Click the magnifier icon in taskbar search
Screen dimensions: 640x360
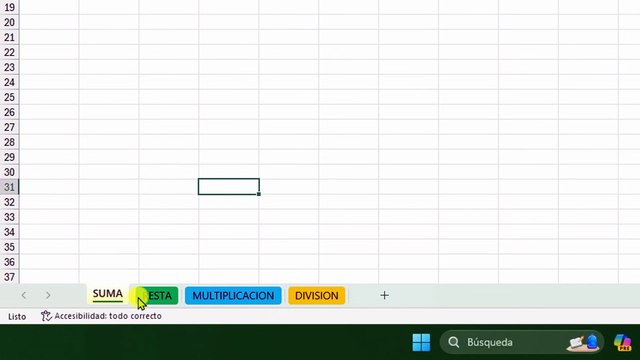[x=453, y=342]
